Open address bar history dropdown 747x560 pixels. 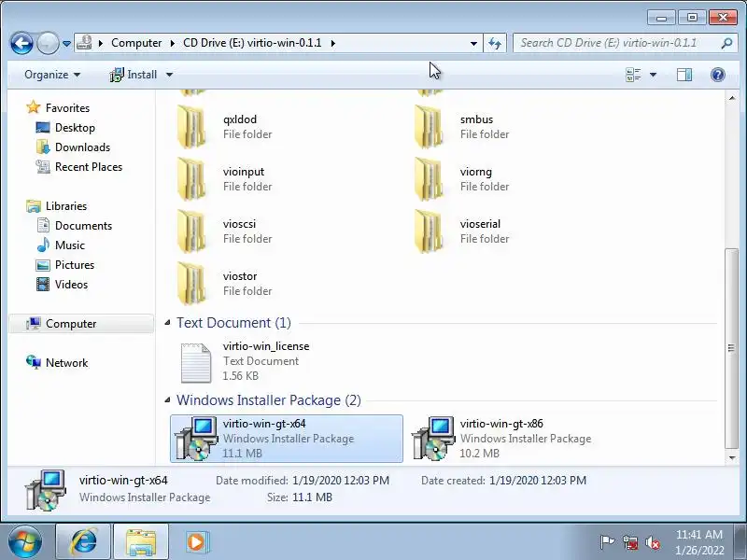tap(473, 43)
